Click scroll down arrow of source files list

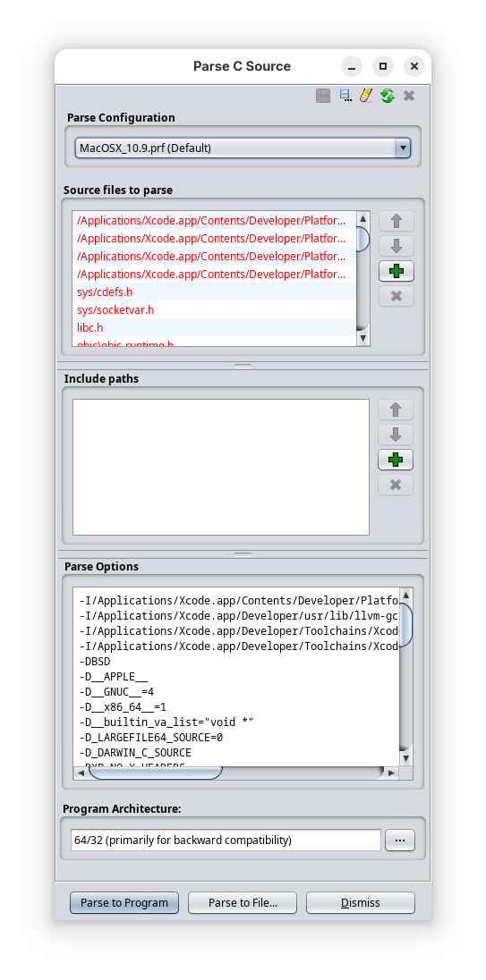click(362, 339)
